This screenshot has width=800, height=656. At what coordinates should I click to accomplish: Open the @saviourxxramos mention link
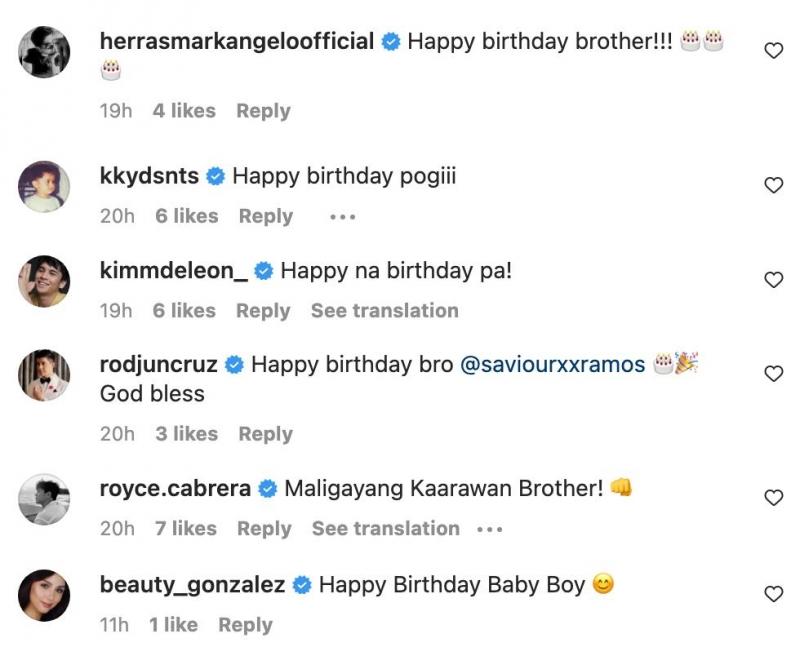point(553,365)
